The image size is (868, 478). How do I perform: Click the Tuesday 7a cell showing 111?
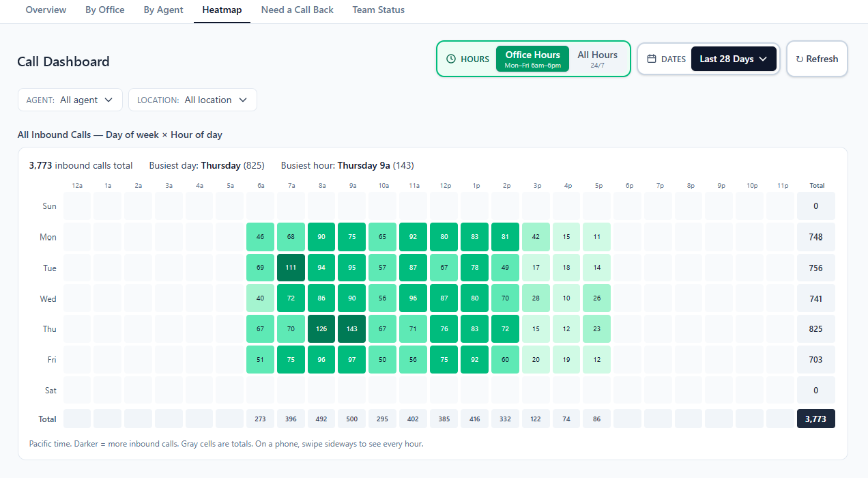pos(291,268)
